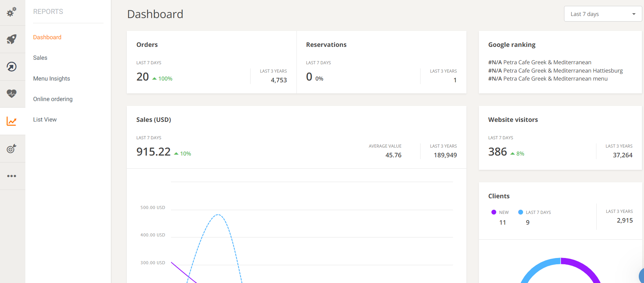Click the blue dashed sales chart curve
This screenshot has width=644, height=283.
coord(218,215)
